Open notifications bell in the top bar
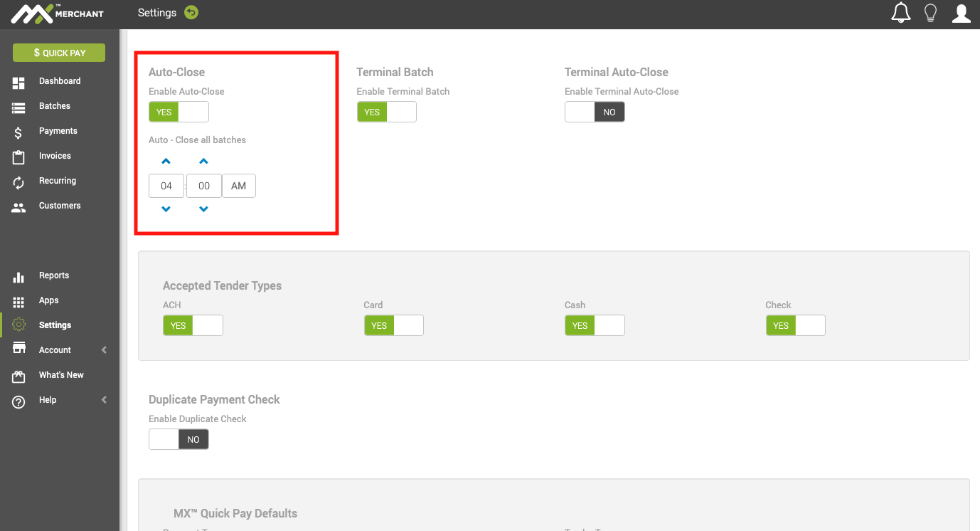The width and height of the screenshot is (980, 531). point(900,12)
